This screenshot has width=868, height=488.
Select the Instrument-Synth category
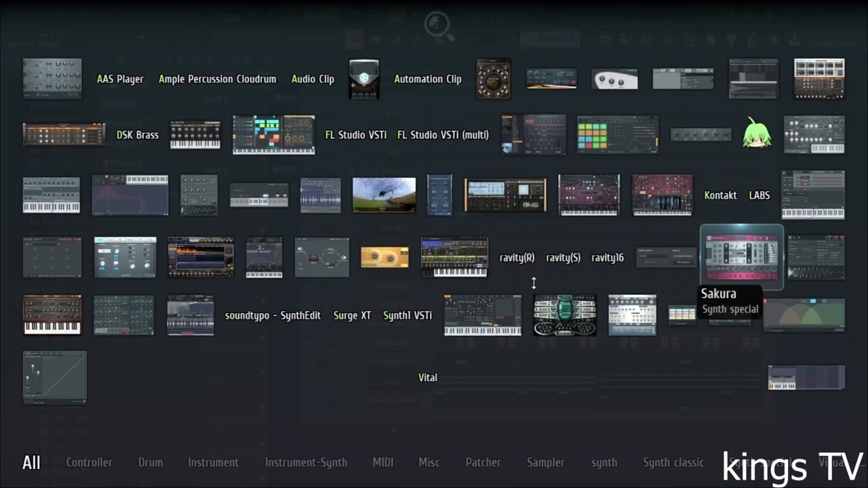pyautogui.click(x=306, y=462)
